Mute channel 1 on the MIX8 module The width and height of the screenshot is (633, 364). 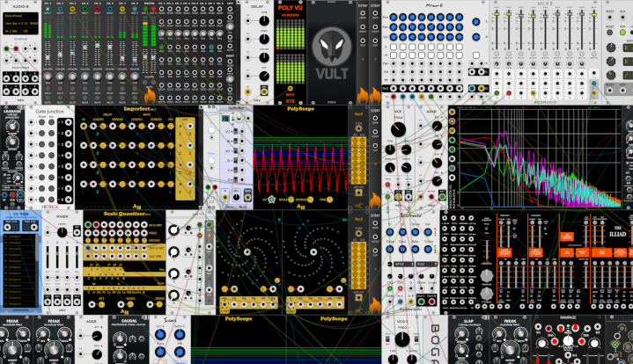(497, 54)
